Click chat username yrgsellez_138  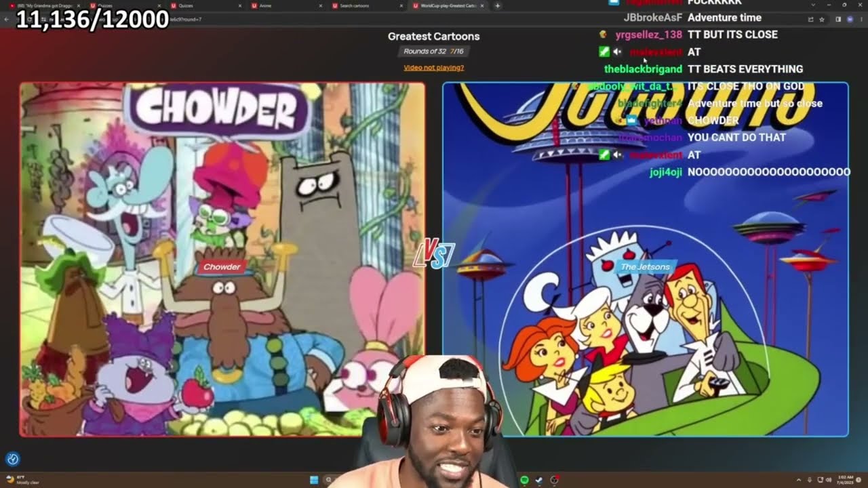pyautogui.click(x=649, y=35)
